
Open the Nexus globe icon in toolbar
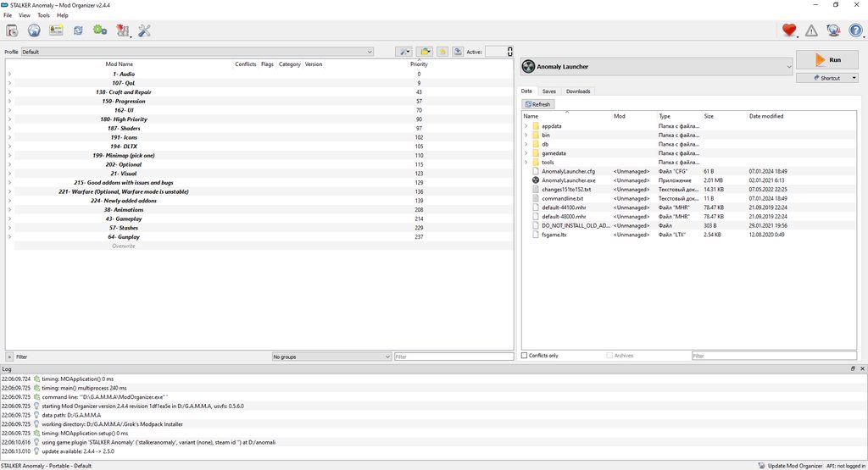coord(34,30)
